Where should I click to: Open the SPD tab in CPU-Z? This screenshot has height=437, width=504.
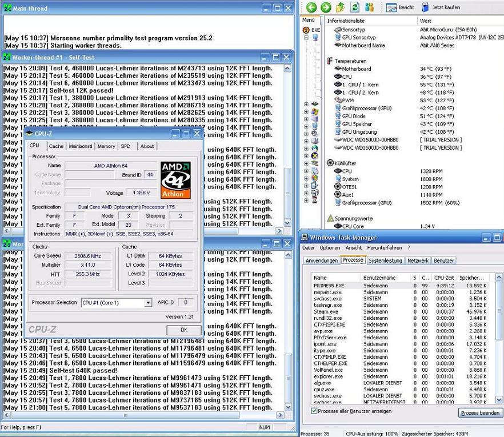pyautogui.click(x=126, y=146)
